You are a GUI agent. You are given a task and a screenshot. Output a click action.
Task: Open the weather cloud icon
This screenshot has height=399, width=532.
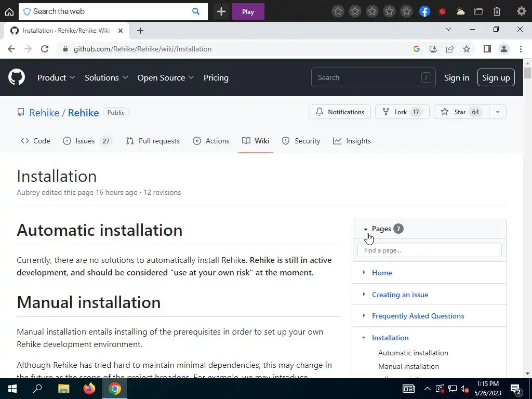tap(460, 11)
